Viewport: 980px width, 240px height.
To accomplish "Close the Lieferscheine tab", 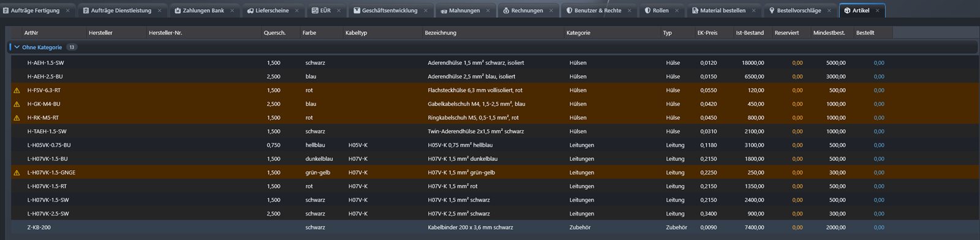I will pos(296,10).
